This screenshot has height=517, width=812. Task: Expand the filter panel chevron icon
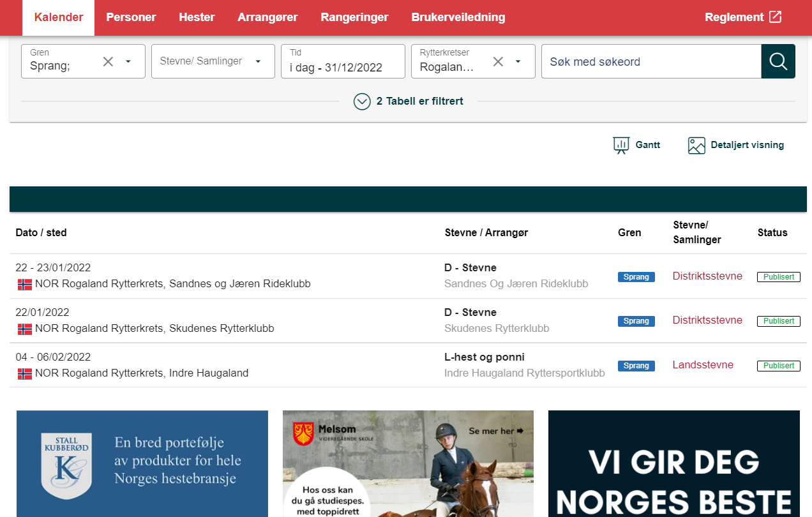pos(362,101)
